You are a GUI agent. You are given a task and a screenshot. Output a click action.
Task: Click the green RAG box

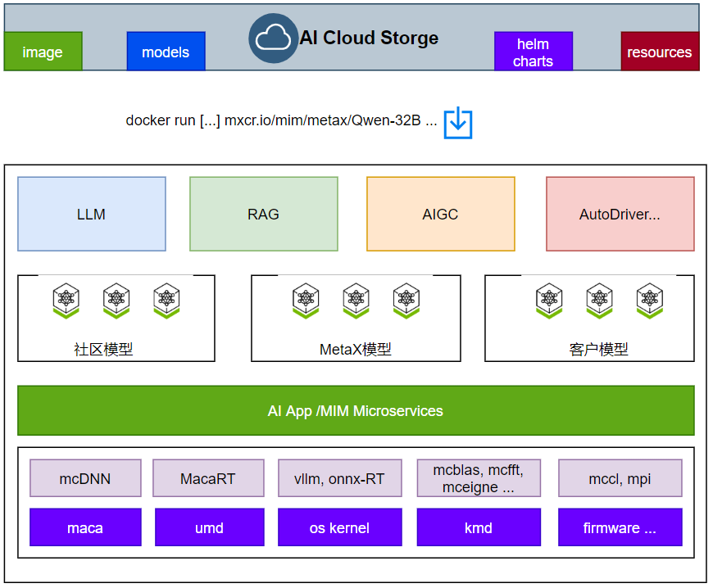(264, 214)
